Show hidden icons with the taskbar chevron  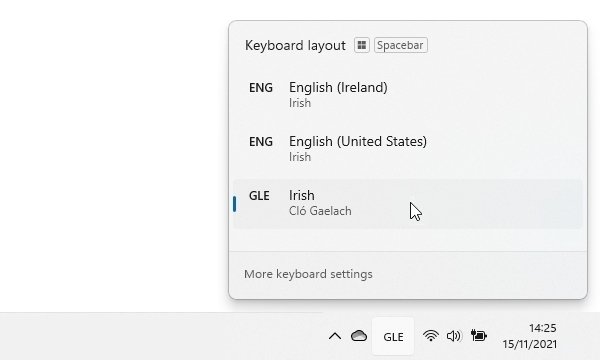point(335,336)
